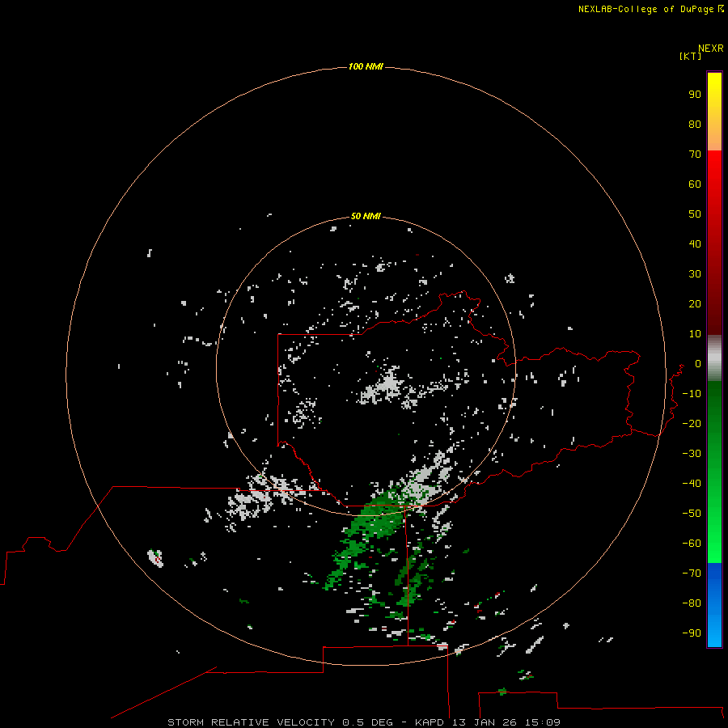Click the 100 NMI range ring label

point(366,66)
